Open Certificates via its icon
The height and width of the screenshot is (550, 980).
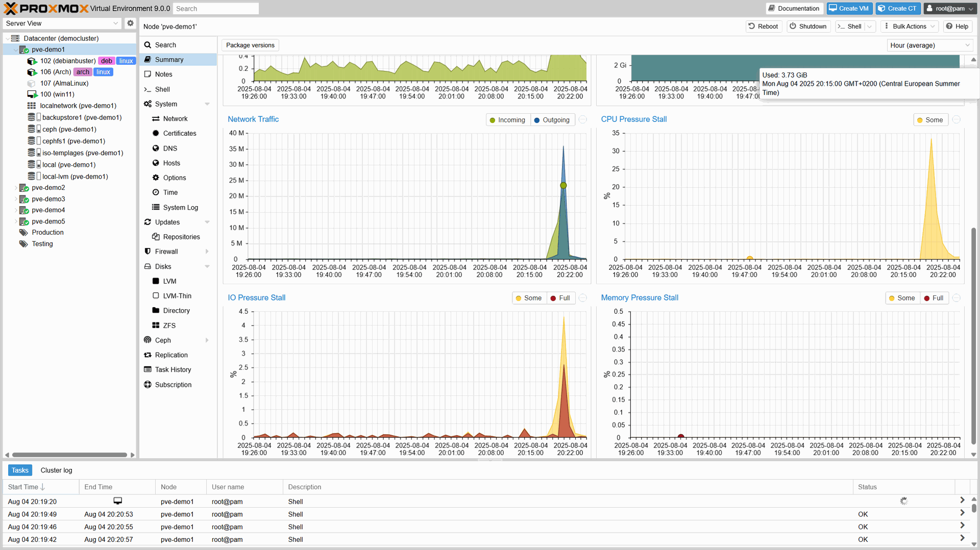click(x=156, y=133)
